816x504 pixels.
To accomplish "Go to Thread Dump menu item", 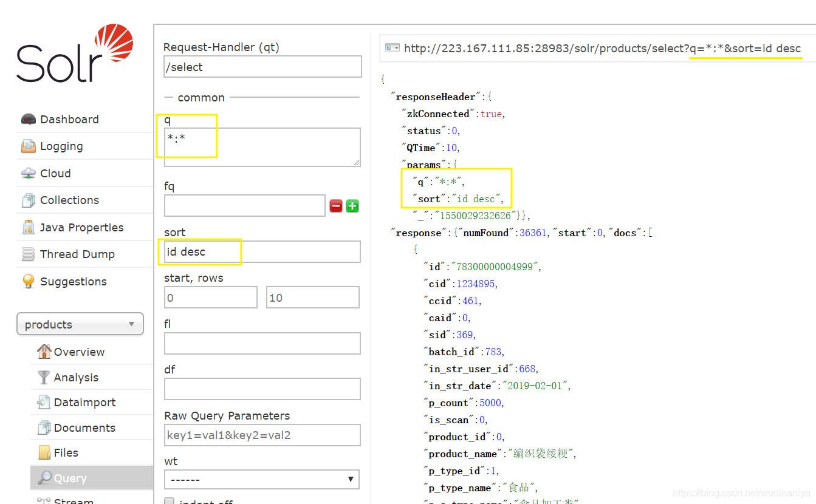I will (x=77, y=254).
